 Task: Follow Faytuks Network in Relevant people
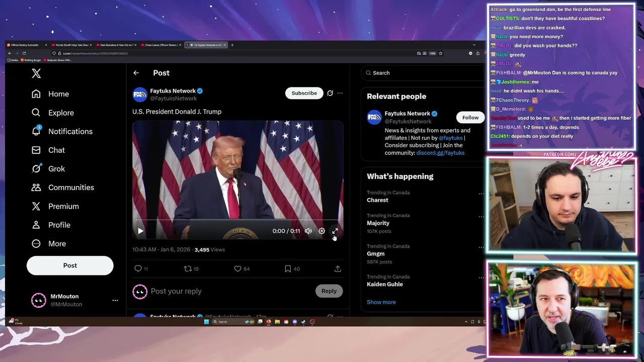[470, 118]
